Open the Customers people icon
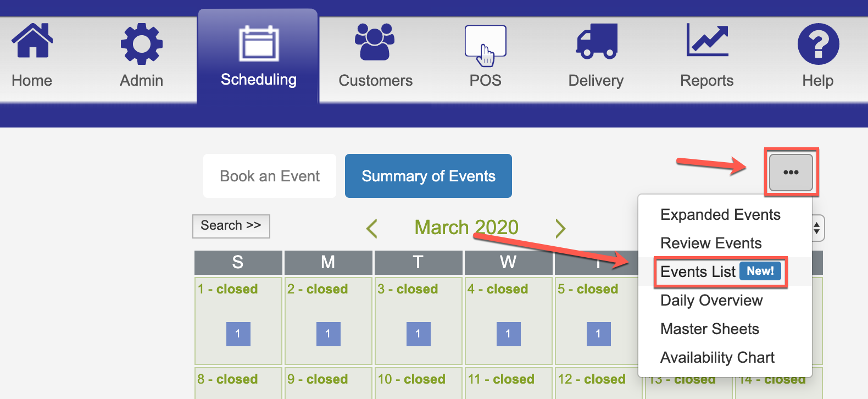The height and width of the screenshot is (399, 868). (375, 41)
